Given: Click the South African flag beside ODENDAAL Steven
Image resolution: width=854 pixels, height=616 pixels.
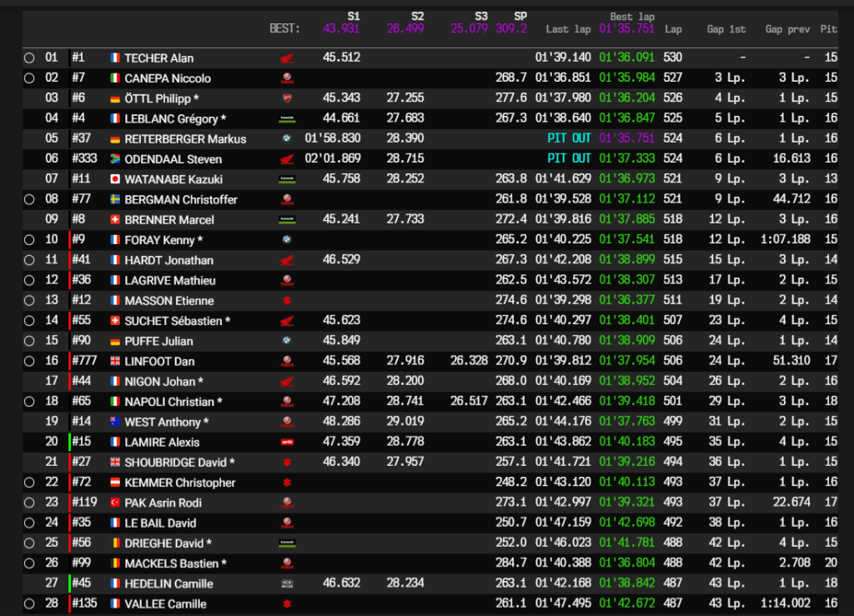Looking at the screenshot, I should point(115,159).
